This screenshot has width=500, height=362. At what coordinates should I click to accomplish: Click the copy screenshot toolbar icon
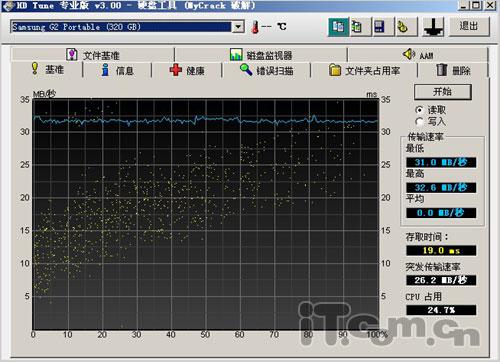click(x=358, y=27)
